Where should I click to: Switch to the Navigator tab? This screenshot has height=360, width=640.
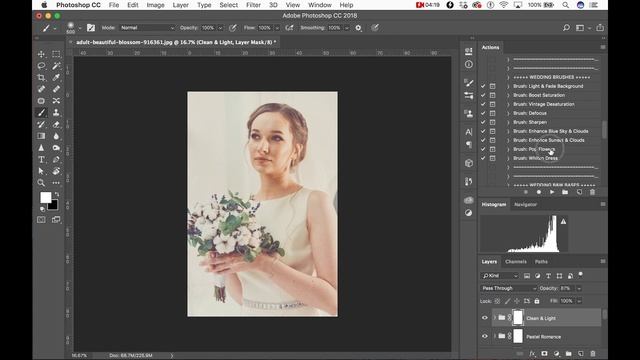point(525,204)
